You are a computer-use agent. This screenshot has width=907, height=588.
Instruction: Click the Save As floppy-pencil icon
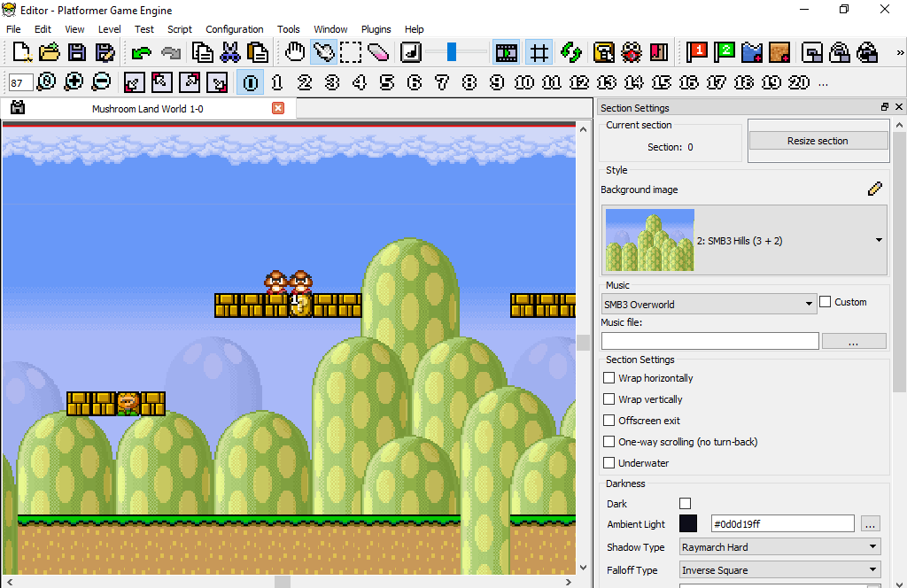pyautogui.click(x=105, y=52)
